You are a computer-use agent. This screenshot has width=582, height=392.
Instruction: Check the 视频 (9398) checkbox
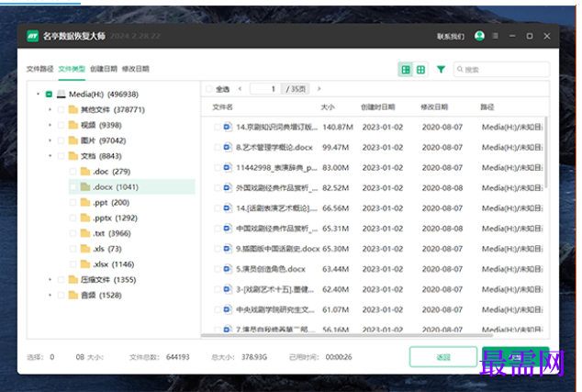(61, 125)
